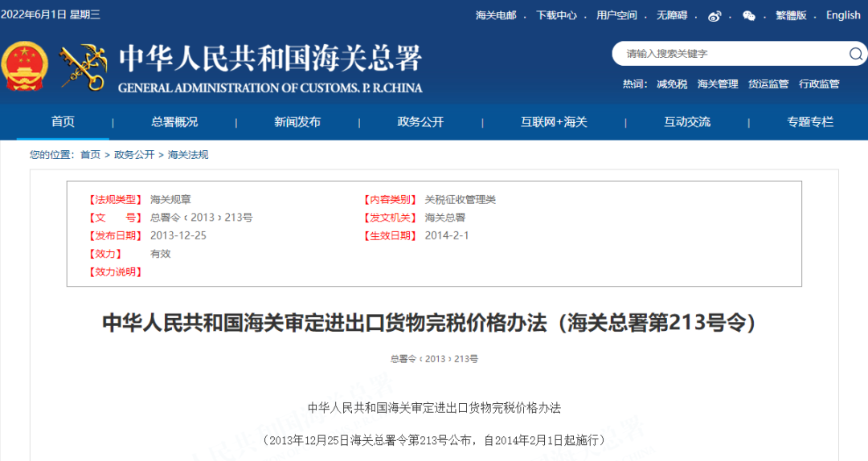Click the line 2013年12月25日海关总署令第213号公布
Image resolution: width=868 pixels, height=461 pixels.
click(434, 441)
